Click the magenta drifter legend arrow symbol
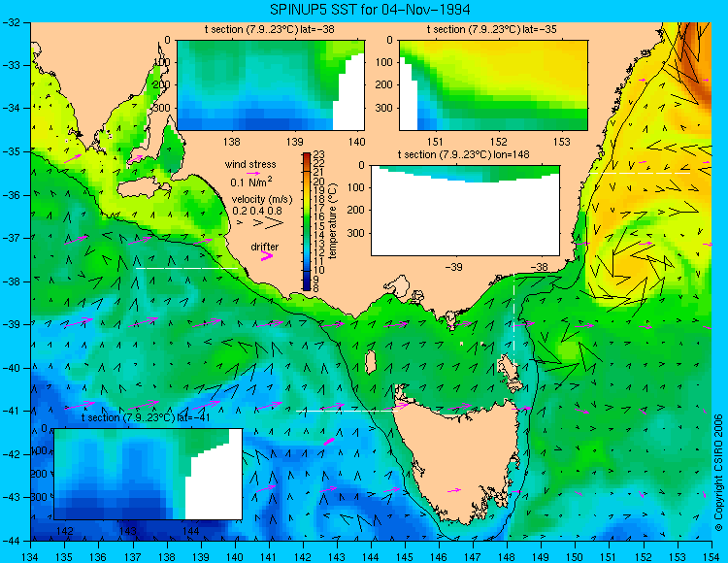The width and height of the screenshot is (728, 563). [267, 256]
